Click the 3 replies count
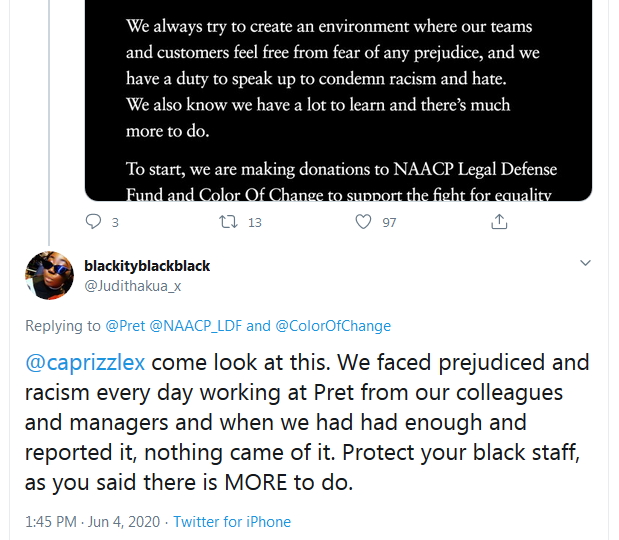 pos(115,223)
